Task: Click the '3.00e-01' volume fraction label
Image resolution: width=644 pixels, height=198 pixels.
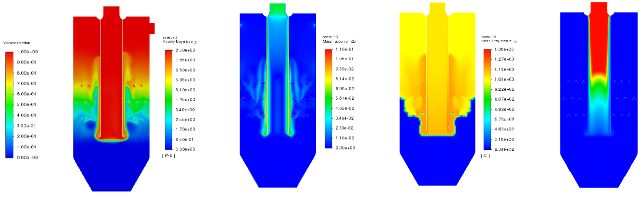Action: (27, 126)
